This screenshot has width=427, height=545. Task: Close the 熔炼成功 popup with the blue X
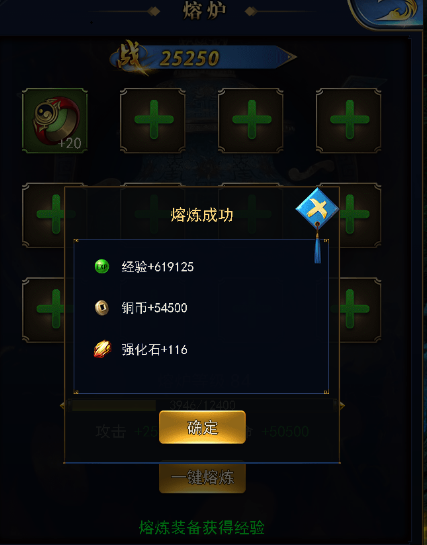point(317,208)
